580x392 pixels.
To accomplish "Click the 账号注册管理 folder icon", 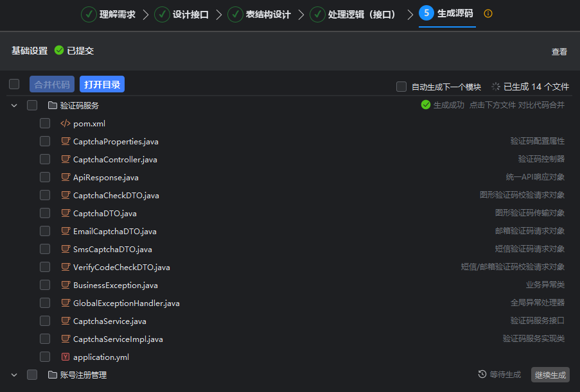I will 53,375.
